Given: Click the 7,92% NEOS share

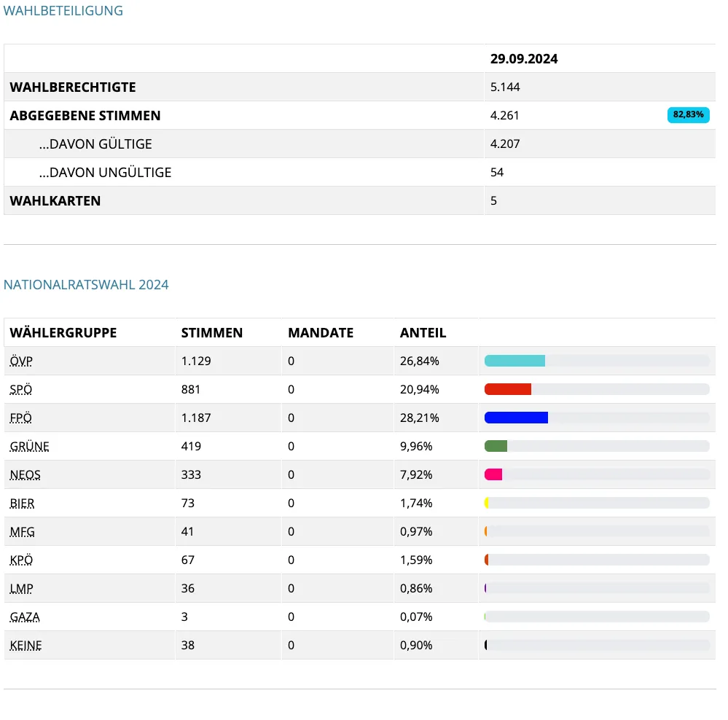Looking at the screenshot, I should [416, 474].
